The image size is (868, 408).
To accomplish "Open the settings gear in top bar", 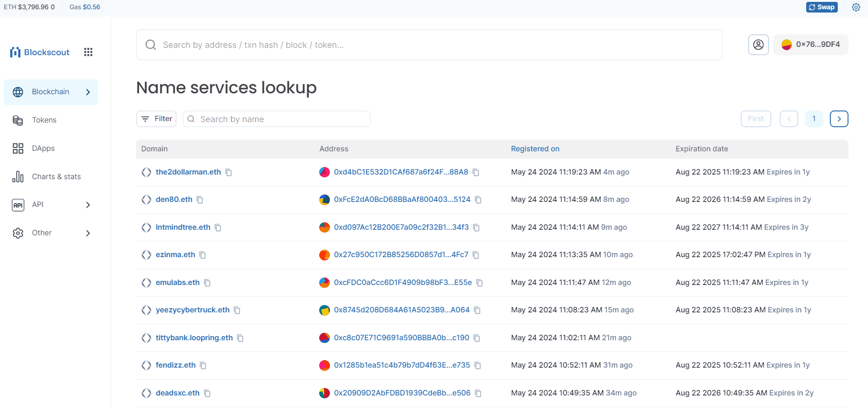I will [x=856, y=7].
